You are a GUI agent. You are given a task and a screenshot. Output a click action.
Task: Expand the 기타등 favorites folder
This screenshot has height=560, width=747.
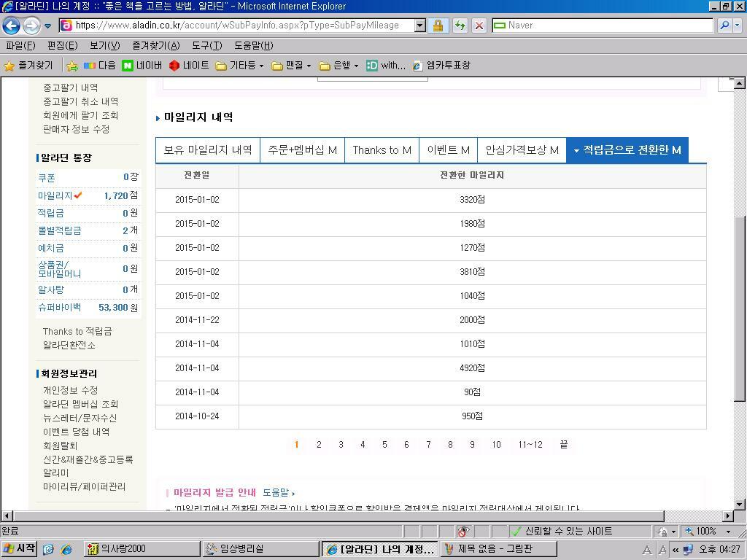tap(239, 66)
